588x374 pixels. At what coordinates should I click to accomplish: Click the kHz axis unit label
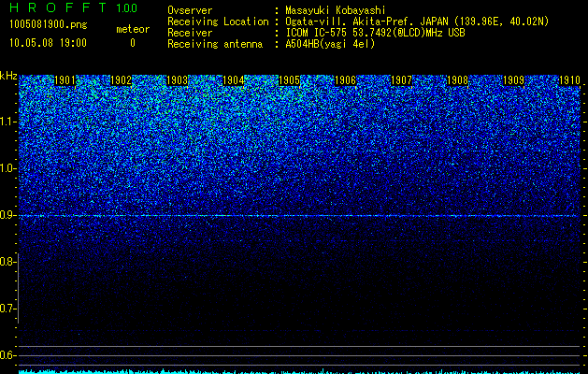(x=8, y=76)
